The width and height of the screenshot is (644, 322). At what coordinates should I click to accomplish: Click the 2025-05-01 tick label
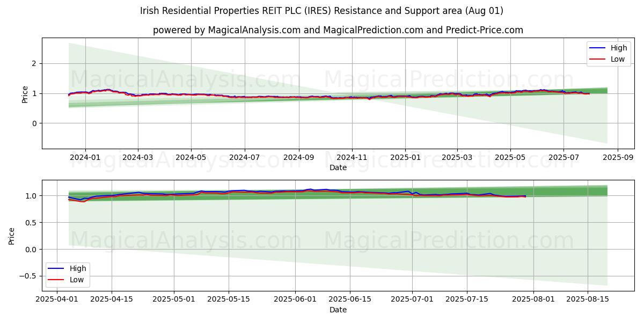coord(174,299)
